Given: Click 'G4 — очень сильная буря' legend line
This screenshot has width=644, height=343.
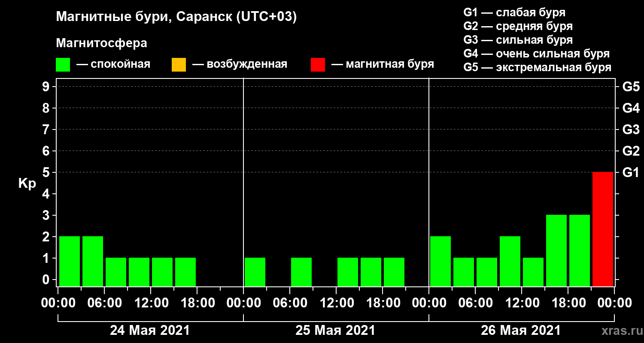Looking at the screenshot, I should [536, 54].
